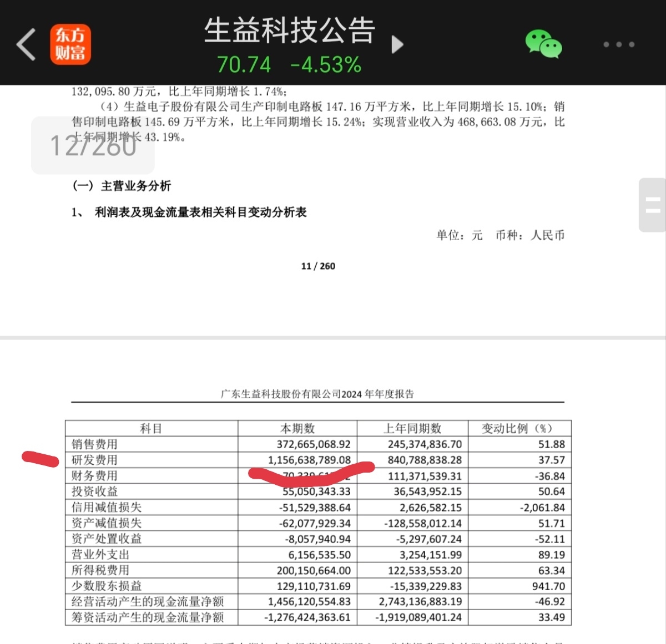Select the 营业外支出 row label
666x644 pixels.
click(x=100, y=554)
